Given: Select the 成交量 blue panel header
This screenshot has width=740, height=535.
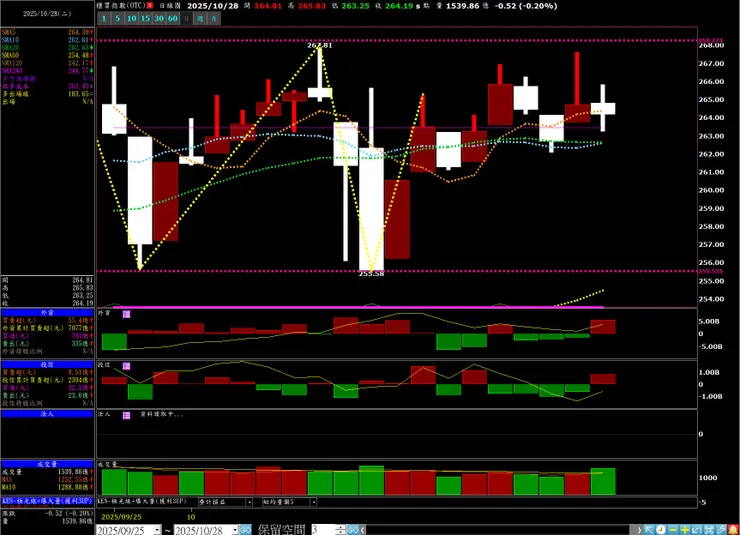Looking at the screenshot, I should click(x=47, y=464).
